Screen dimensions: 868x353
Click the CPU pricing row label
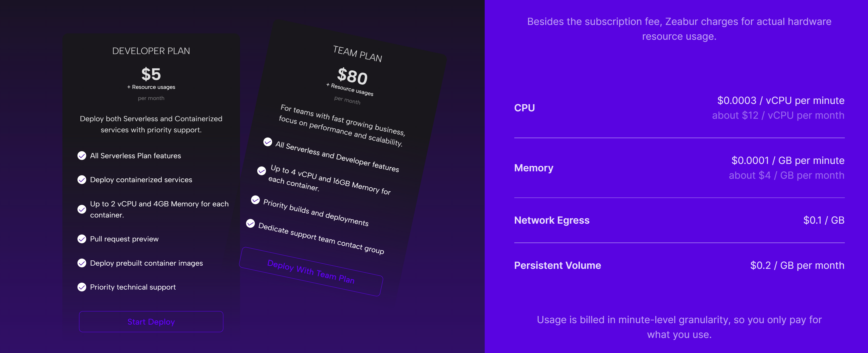524,108
